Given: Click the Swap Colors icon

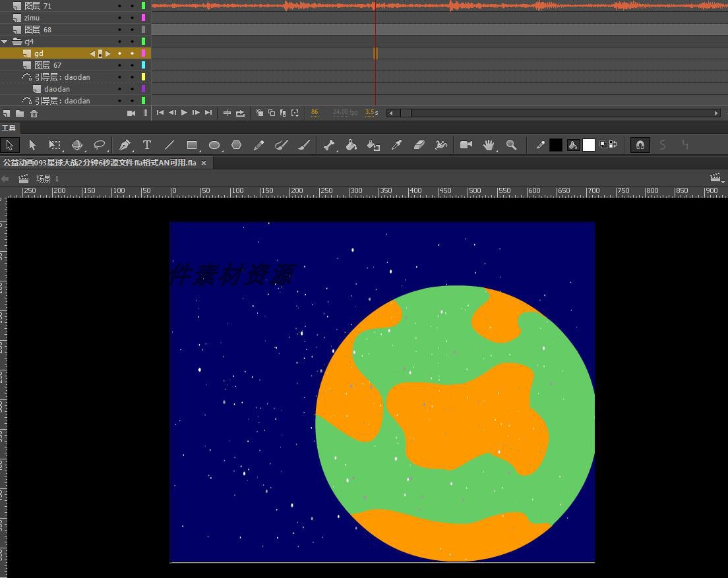Looking at the screenshot, I should click(613, 144).
